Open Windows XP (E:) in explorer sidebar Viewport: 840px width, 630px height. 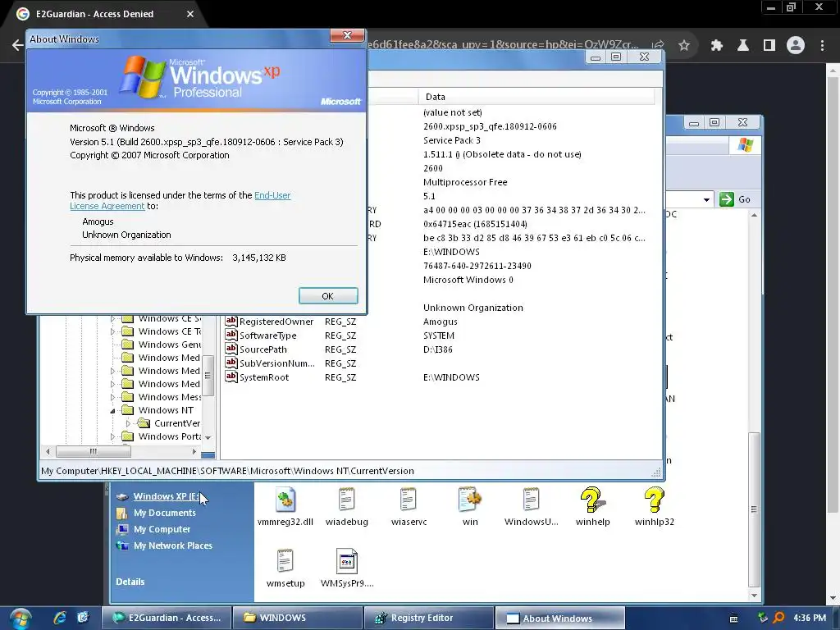click(x=166, y=496)
